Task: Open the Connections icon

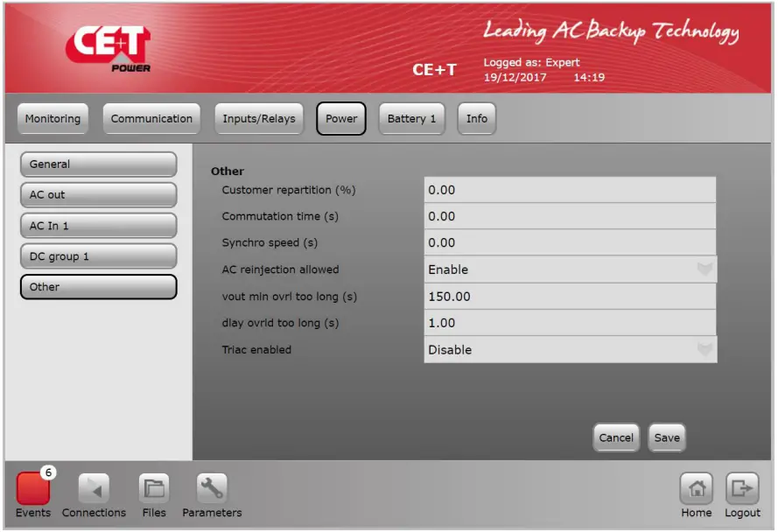Action: click(x=94, y=488)
